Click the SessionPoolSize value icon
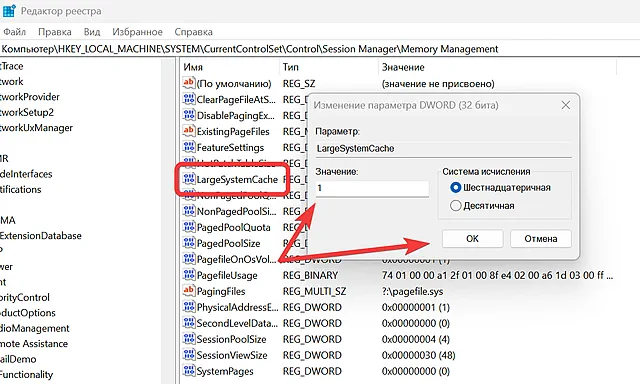This screenshot has height=384, width=640. pyautogui.click(x=189, y=339)
